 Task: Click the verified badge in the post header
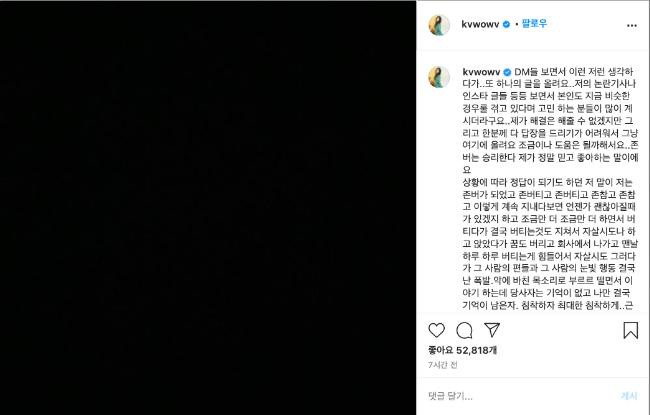click(x=506, y=24)
